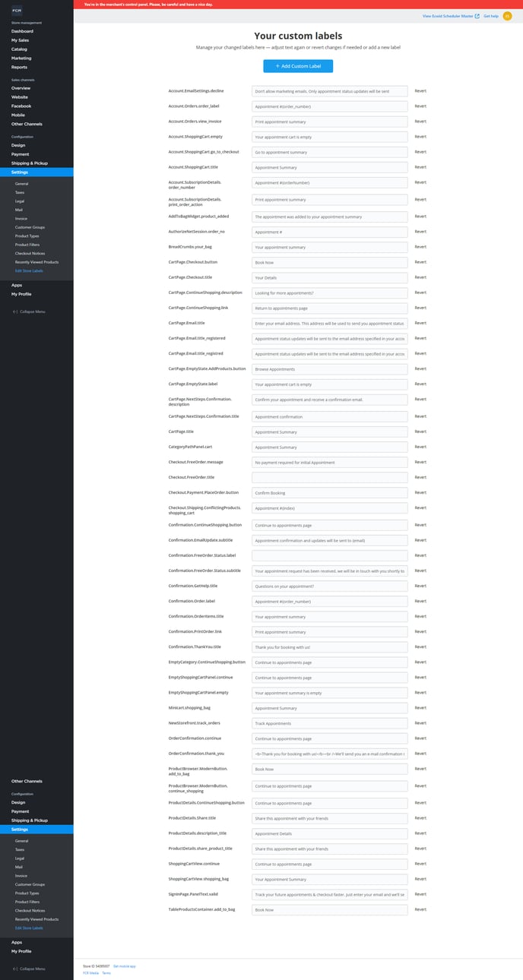
Task: Open the Marketing section
Action: 21,58
